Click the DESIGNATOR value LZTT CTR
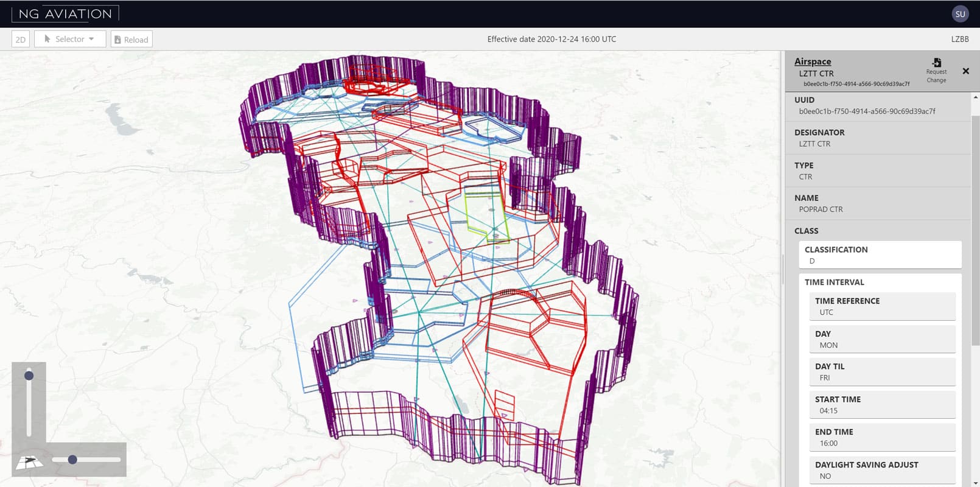 (814, 144)
